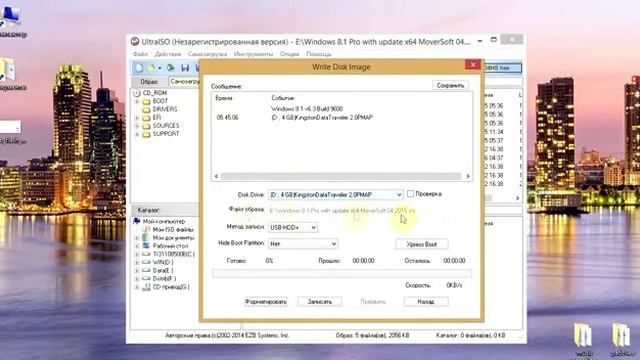Open the recent files arrow beside Open
Viewport: 640px width, 360px height.
[x=160, y=68]
